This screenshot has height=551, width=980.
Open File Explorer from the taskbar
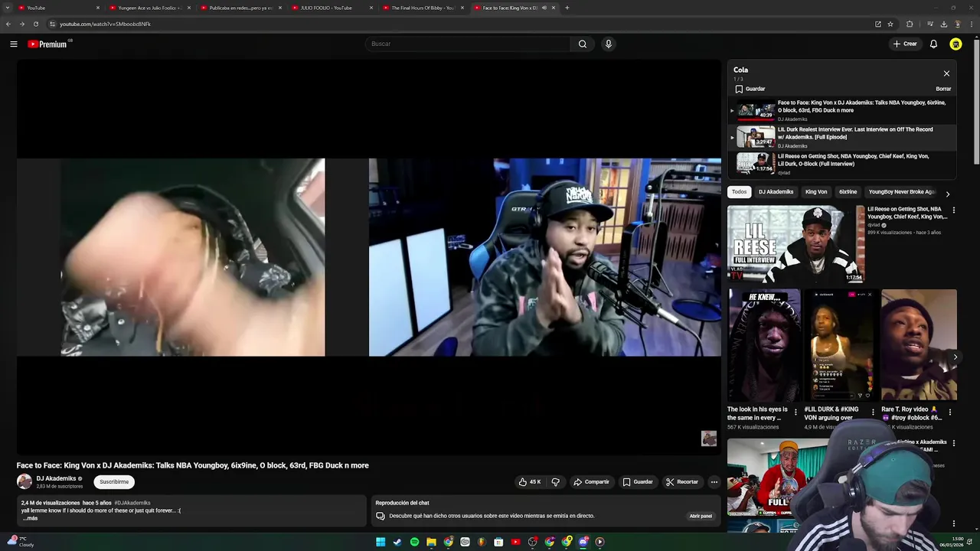point(431,542)
